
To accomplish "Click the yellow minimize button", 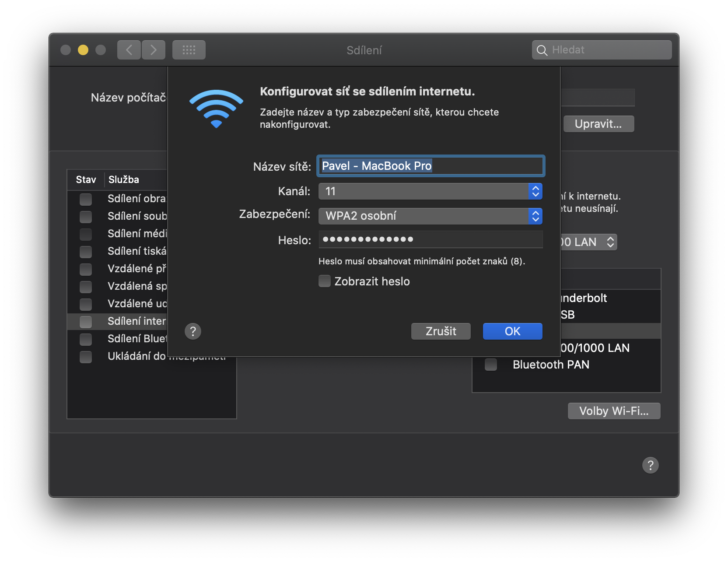I will (83, 50).
